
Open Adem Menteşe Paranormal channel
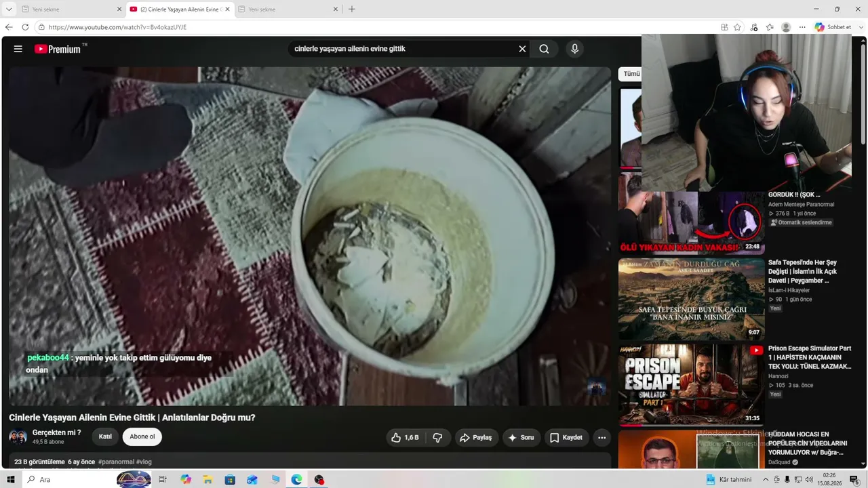[802, 204]
